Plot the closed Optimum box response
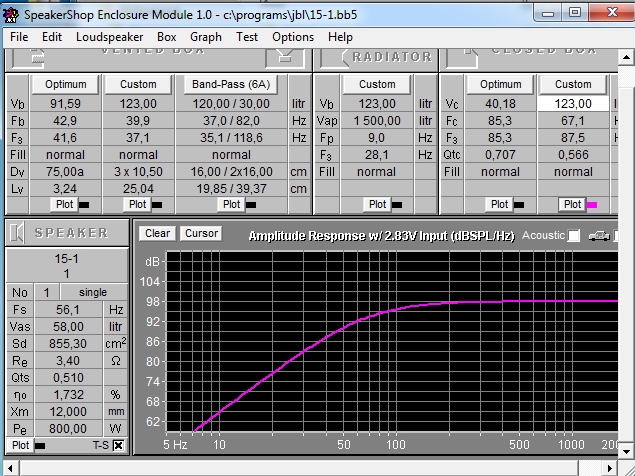Screen dimensions: 635x476 [x=499, y=204]
